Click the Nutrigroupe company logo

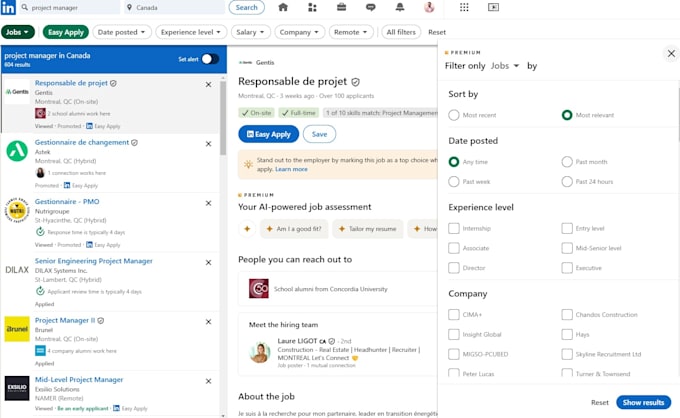17,210
